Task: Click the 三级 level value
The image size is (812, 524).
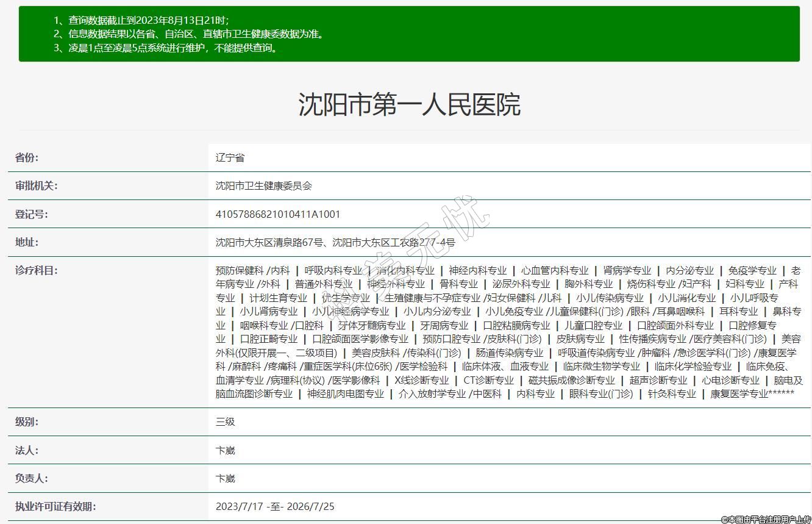Action: pos(225,422)
